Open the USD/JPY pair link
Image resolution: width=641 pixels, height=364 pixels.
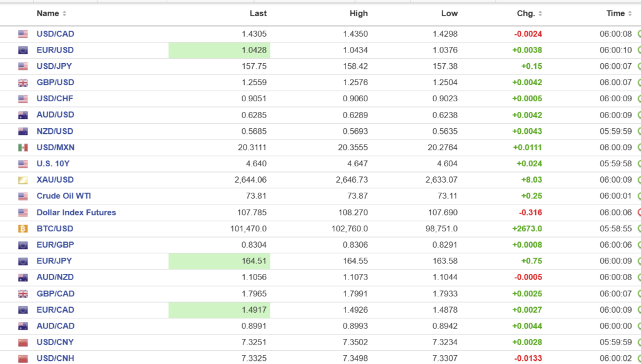click(55, 66)
